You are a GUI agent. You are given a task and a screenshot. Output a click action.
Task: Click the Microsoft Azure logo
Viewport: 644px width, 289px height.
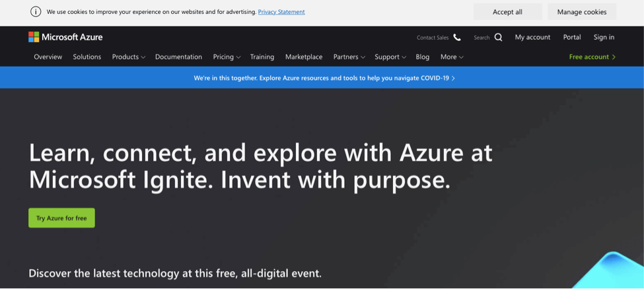[65, 37]
